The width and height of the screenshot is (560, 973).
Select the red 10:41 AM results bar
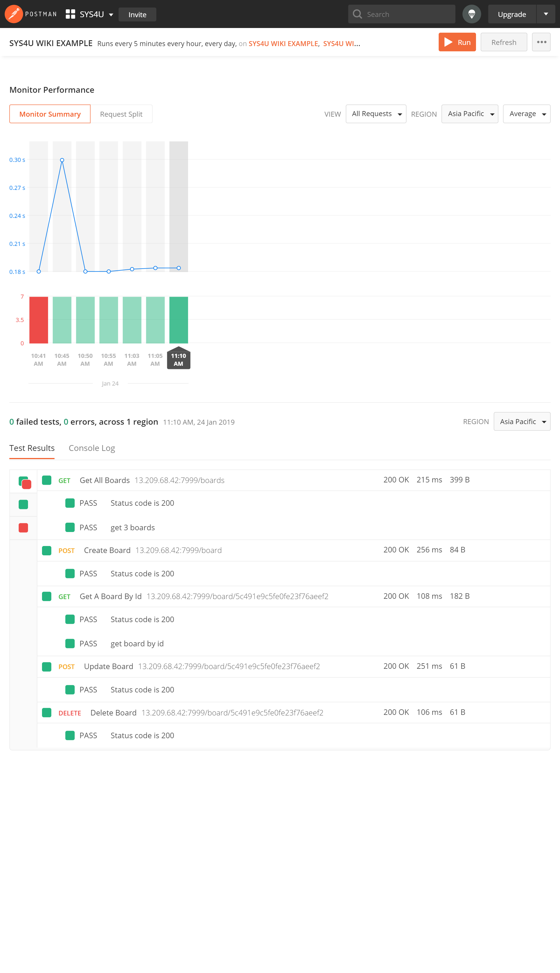pyautogui.click(x=39, y=320)
